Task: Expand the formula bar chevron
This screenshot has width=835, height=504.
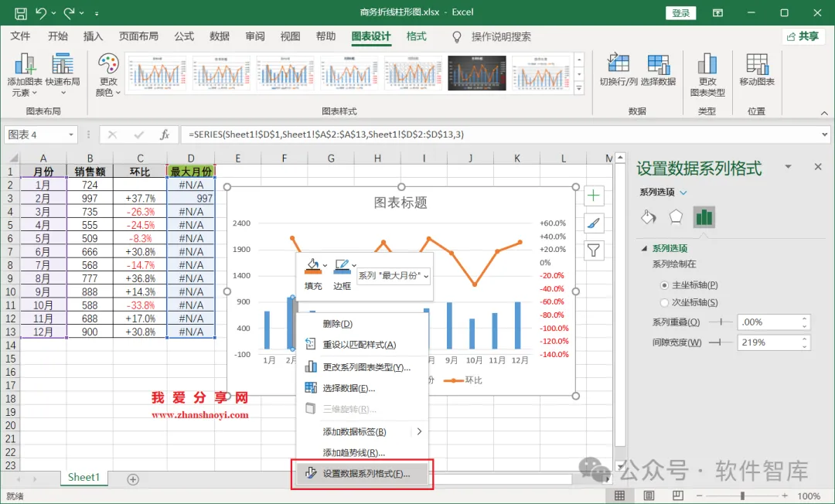Action: [x=825, y=135]
